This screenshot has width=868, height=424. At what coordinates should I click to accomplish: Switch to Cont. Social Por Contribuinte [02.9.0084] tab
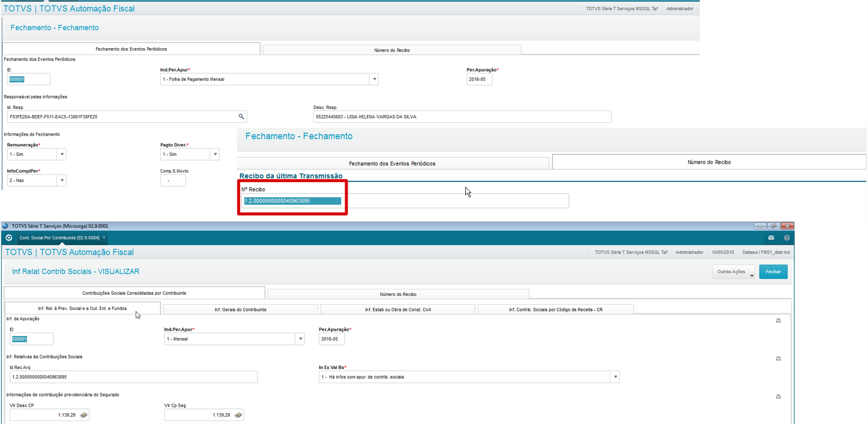[59, 238]
